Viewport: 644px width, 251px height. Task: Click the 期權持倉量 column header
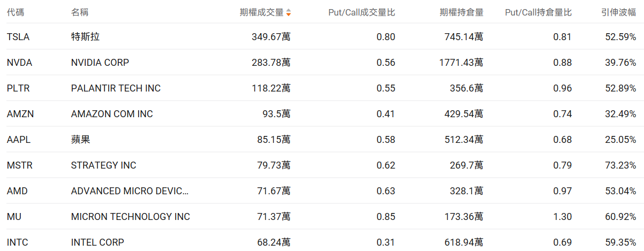click(461, 12)
